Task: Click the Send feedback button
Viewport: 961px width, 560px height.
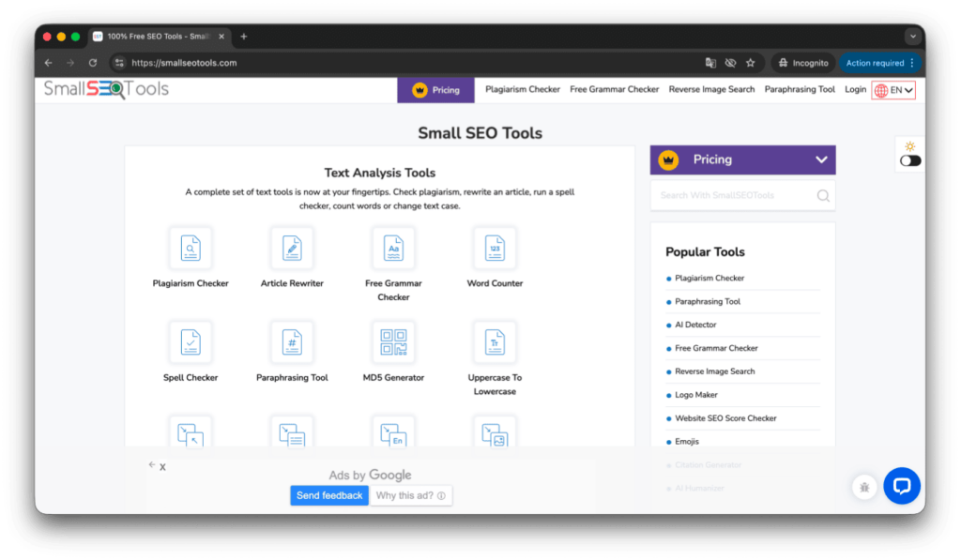Action: pos(329,494)
